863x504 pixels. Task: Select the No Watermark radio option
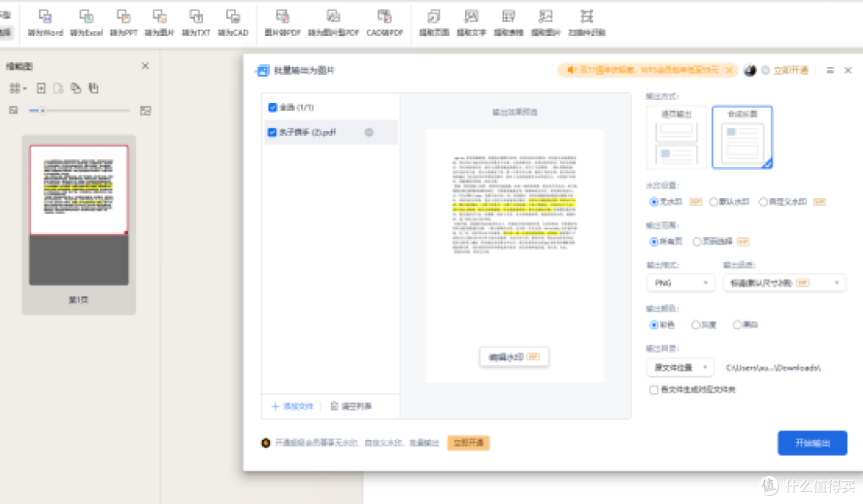(654, 202)
